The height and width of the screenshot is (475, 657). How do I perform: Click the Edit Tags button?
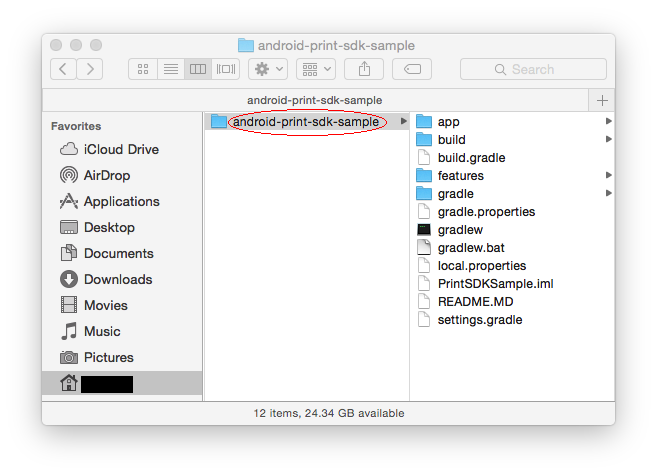[x=412, y=69]
